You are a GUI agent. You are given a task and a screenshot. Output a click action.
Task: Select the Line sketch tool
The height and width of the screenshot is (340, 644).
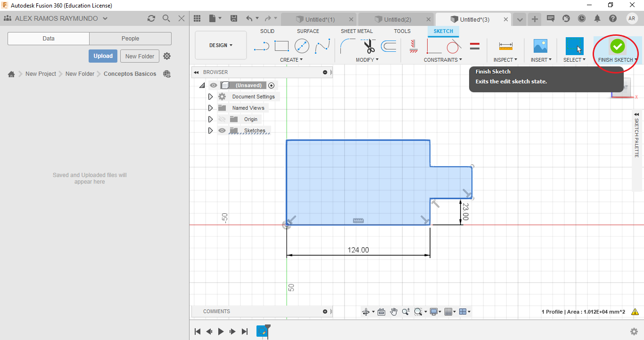[261, 46]
